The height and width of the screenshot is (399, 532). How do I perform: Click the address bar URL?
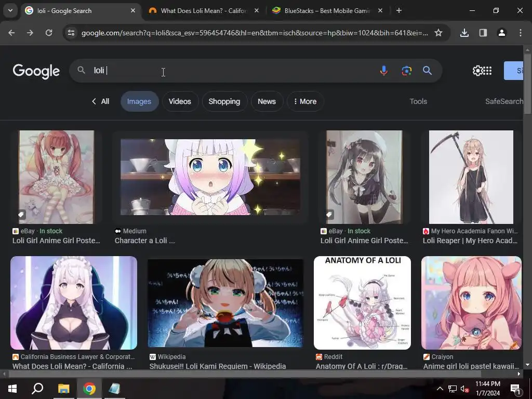255,33
